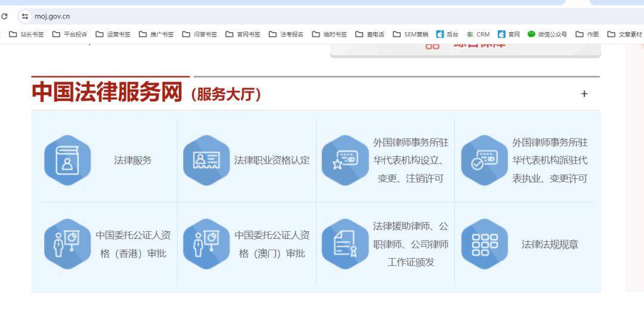Expand the 服务大厅 section with plus sign
Image resolution: width=644 pixels, height=326 pixels.
pos(584,94)
